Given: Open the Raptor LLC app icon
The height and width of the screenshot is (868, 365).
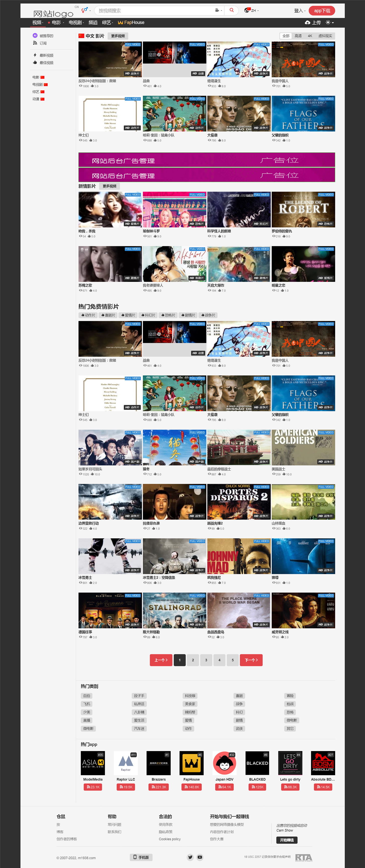Looking at the screenshot, I should click(x=126, y=763).
